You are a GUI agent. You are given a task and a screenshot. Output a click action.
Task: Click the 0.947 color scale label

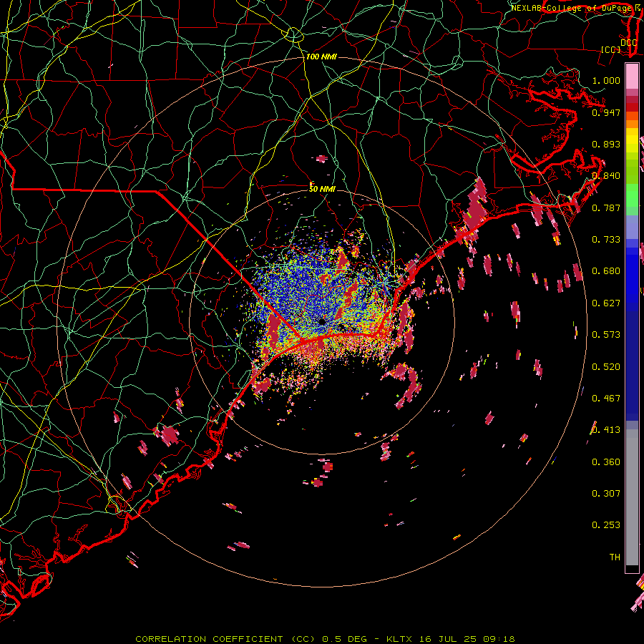coord(606,112)
